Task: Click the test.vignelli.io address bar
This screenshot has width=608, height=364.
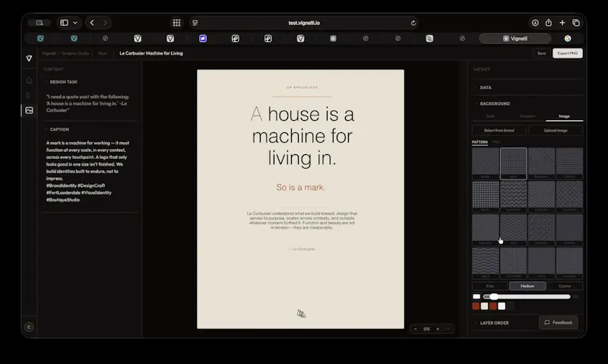Action: coord(304,23)
